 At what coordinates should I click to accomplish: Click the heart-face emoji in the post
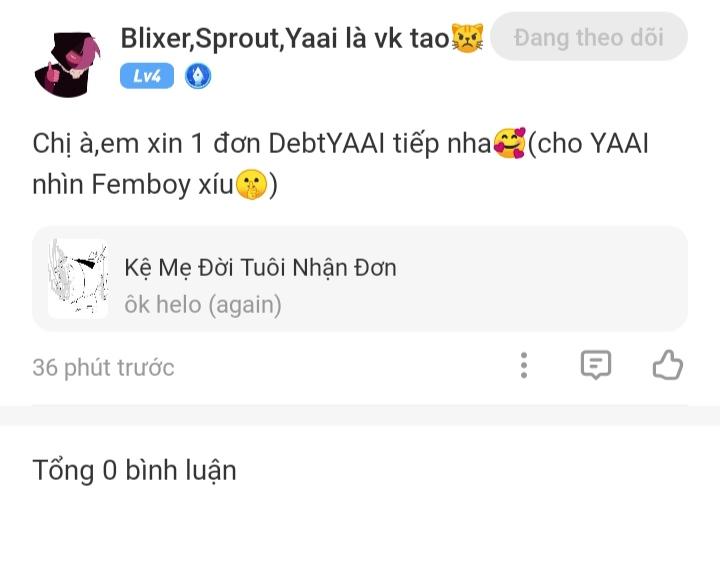pos(510,144)
